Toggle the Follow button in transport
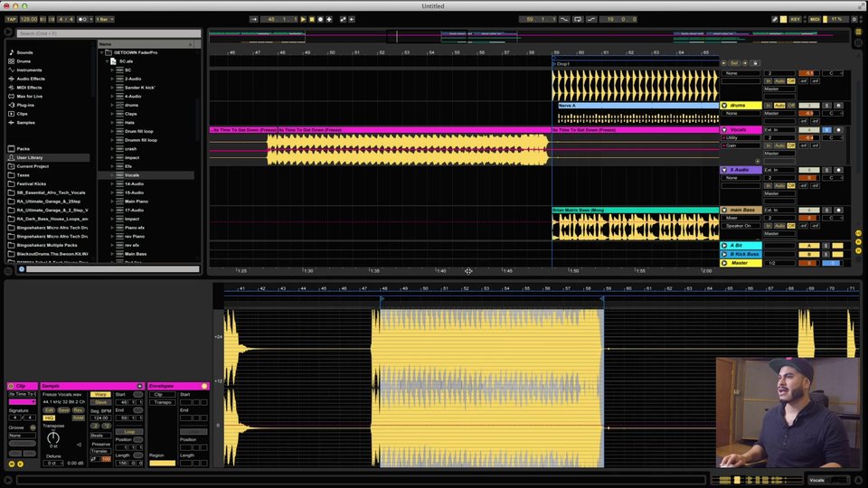Screen dimensions: 868x488 (254, 19)
